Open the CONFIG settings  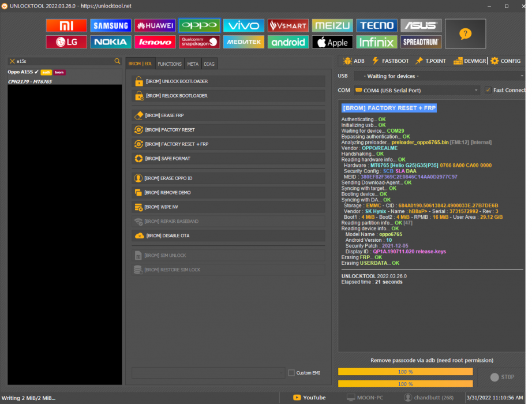pyautogui.click(x=505, y=61)
